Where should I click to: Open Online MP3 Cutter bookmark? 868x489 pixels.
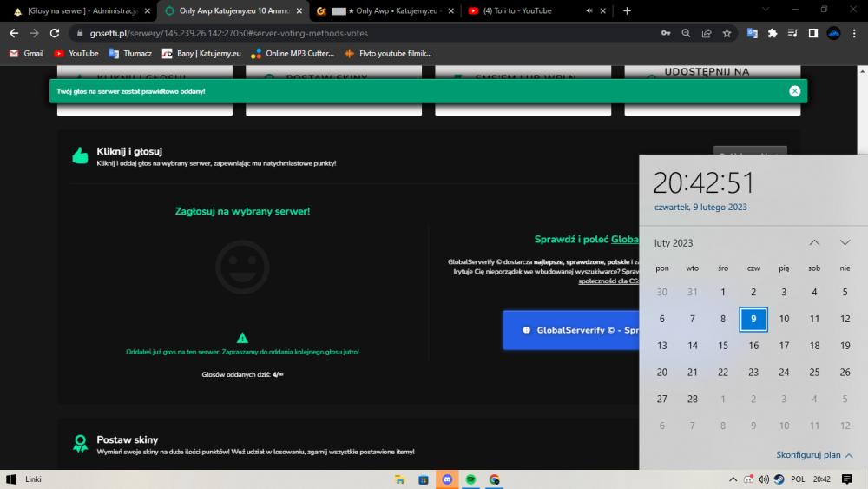[293, 54]
